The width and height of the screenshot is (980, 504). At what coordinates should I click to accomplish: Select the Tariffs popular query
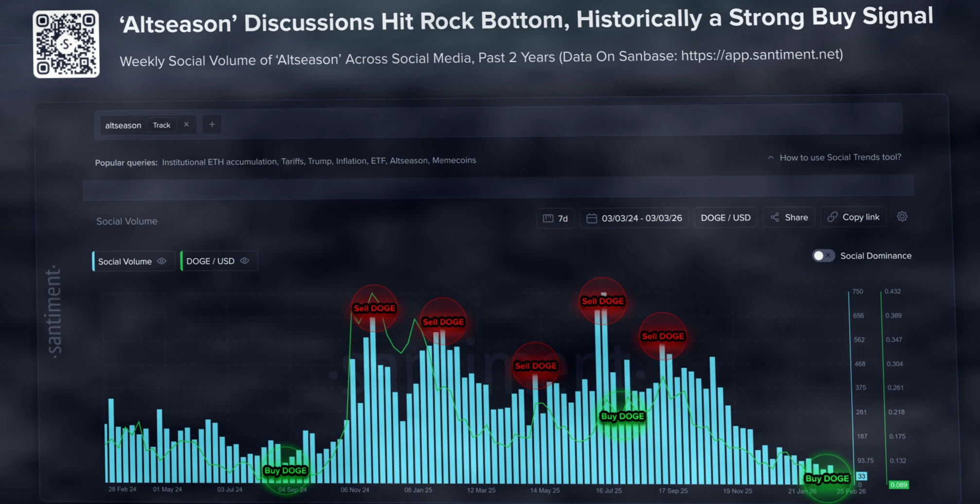click(x=292, y=161)
